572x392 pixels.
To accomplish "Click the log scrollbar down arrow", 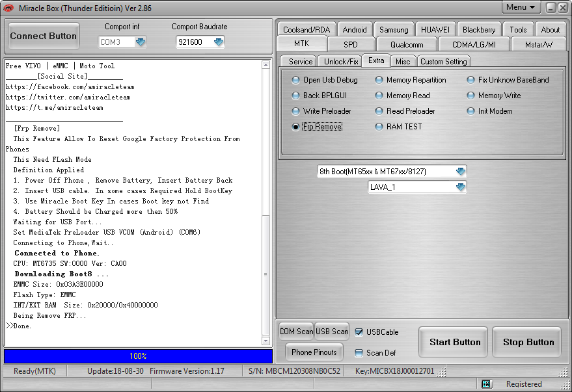I will click(x=266, y=341).
